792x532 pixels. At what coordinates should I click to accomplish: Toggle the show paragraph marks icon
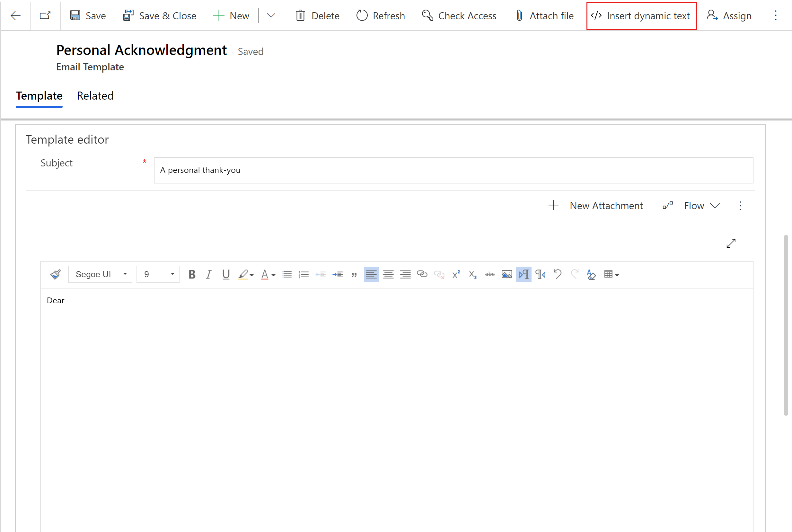tap(524, 274)
